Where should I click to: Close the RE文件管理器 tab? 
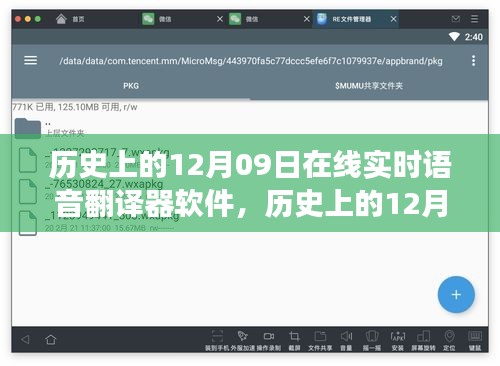coord(393,19)
